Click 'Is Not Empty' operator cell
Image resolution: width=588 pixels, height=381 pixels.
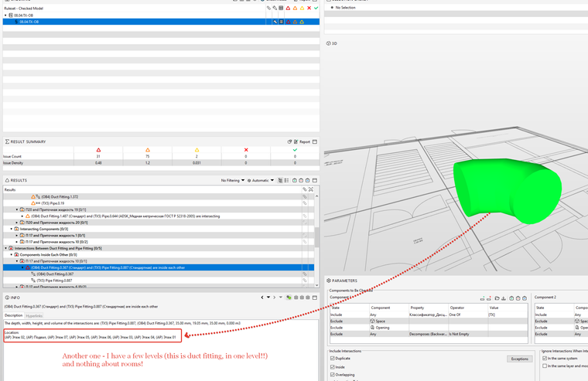[467, 334]
